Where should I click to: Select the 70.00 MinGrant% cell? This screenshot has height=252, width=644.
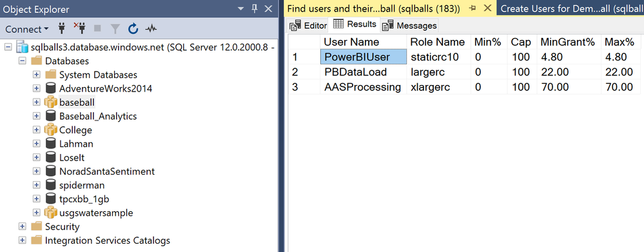569,87
